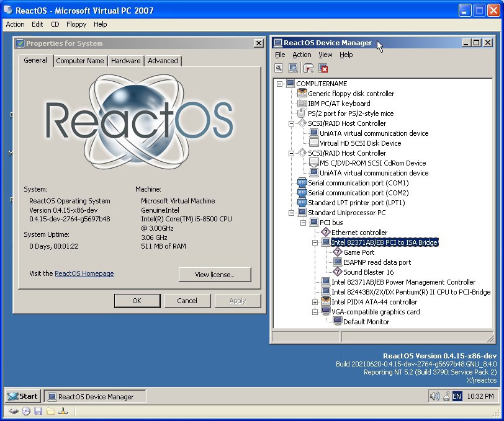This screenshot has height=421, width=504.
Task: Click the Properties wrench toolbar icon in Device Manager
Action: 279,68
